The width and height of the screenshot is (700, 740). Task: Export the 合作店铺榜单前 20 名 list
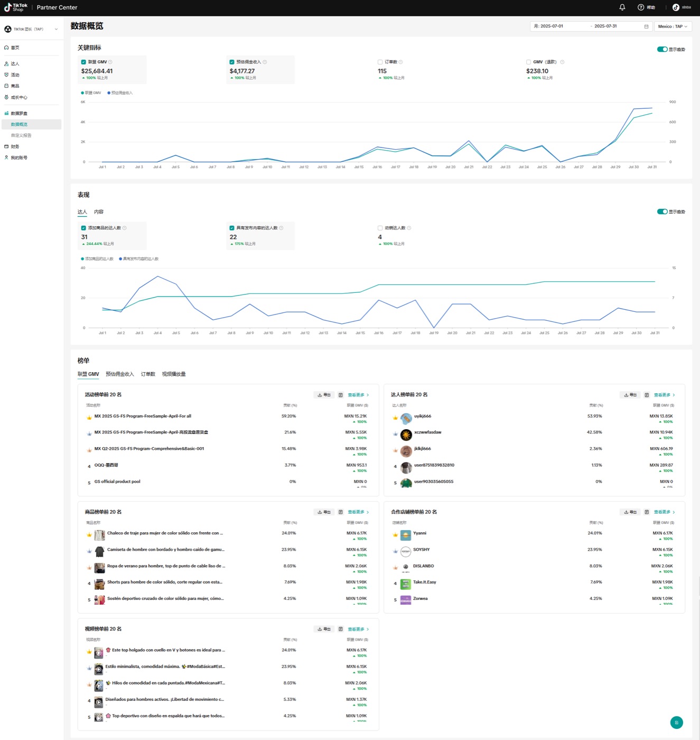point(630,512)
